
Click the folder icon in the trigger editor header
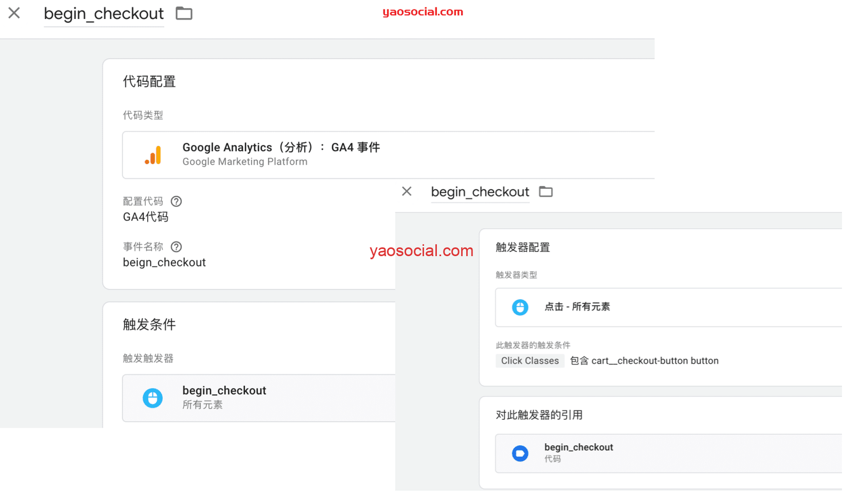[545, 192]
